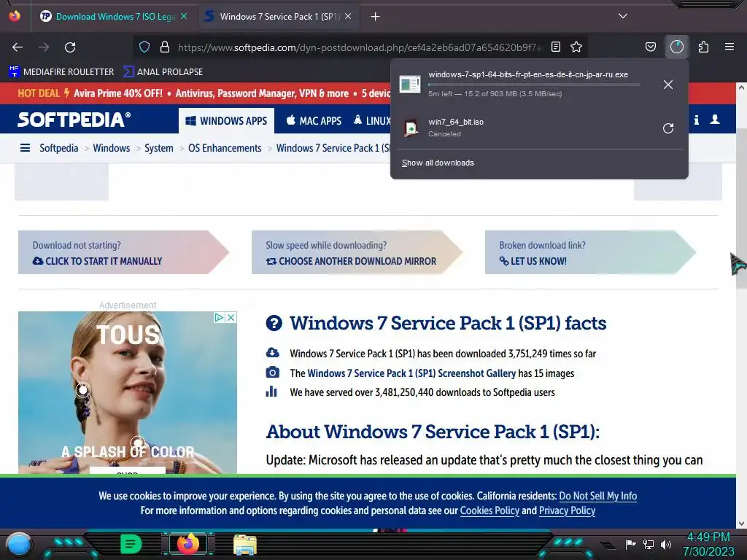The width and height of the screenshot is (747, 560).
Task: Close the Download Windows 7 ISO tab
Action: pyautogui.click(x=184, y=16)
